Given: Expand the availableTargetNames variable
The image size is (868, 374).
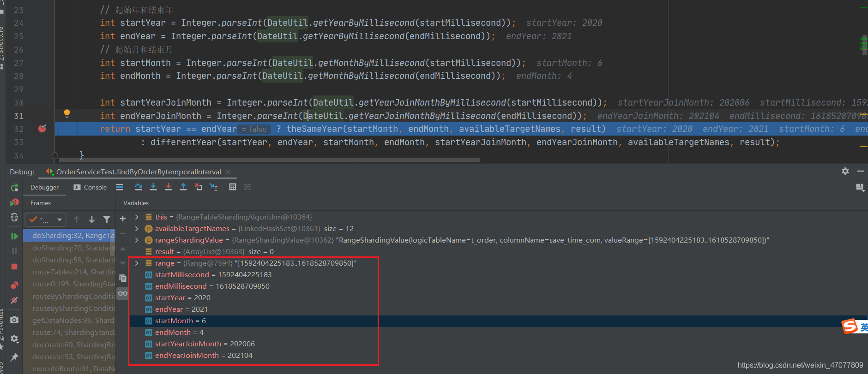Looking at the screenshot, I should 137,228.
